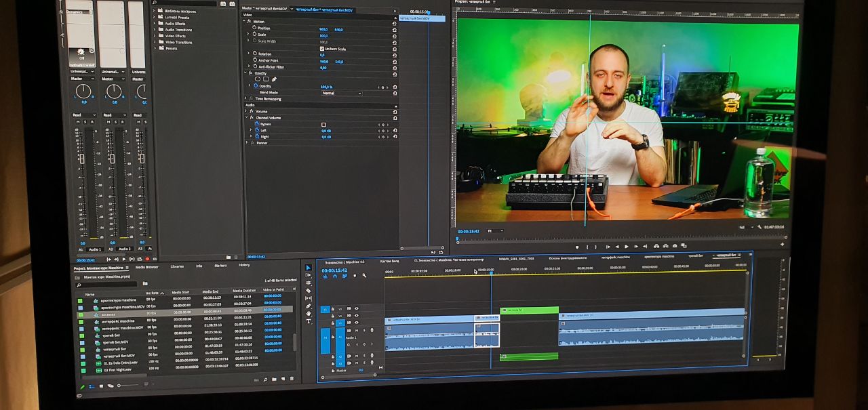Viewport: 868px width, 410px height.
Task: Open the History tab
Action: 244,265
